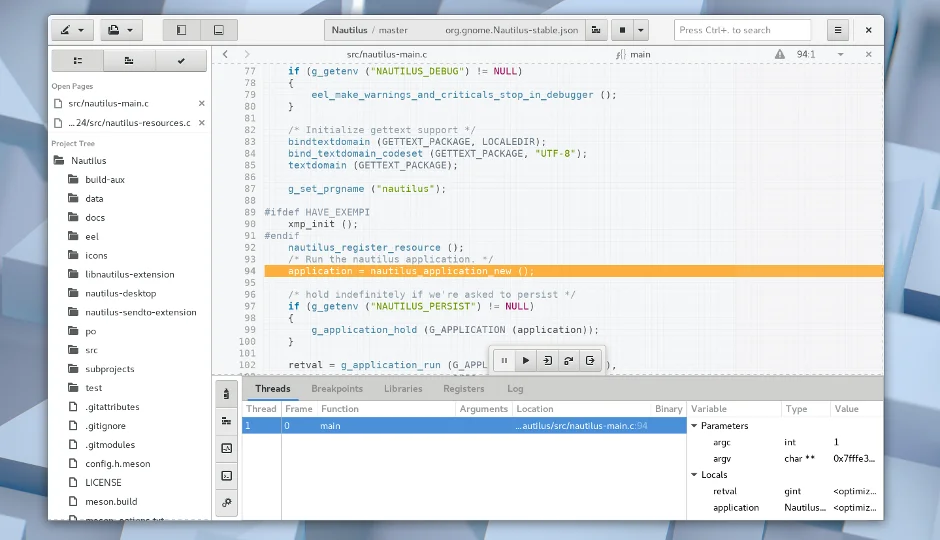Click the continue (play) debugger button

tap(526, 360)
